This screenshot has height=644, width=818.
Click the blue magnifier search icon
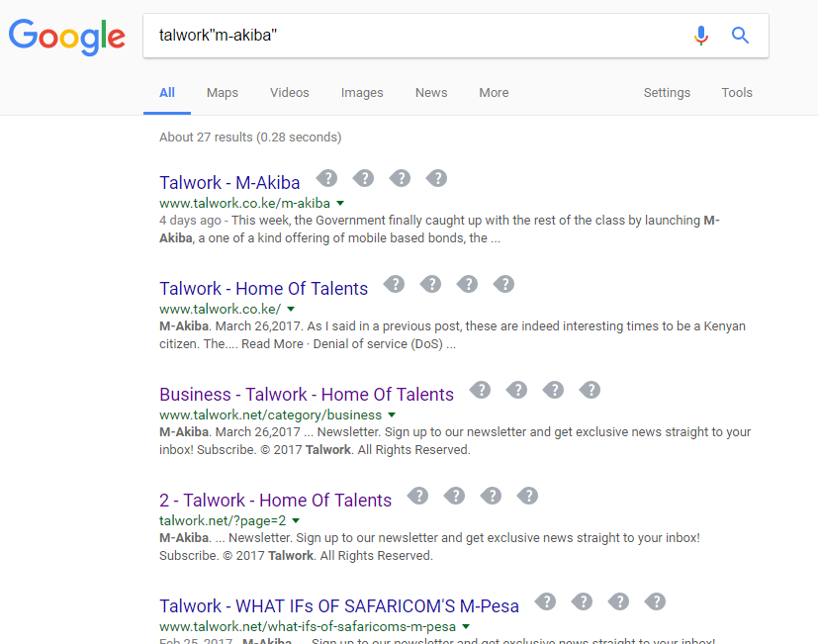[740, 36]
